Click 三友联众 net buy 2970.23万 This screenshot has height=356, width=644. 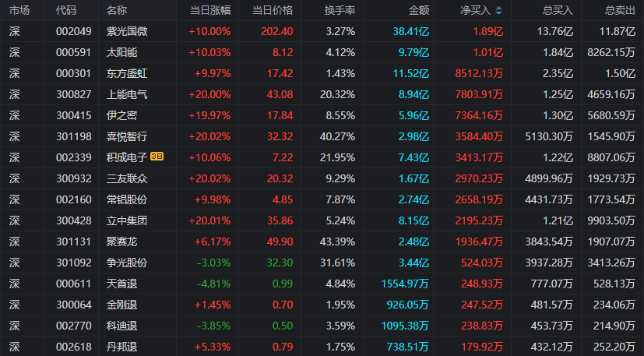tap(479, 178)
